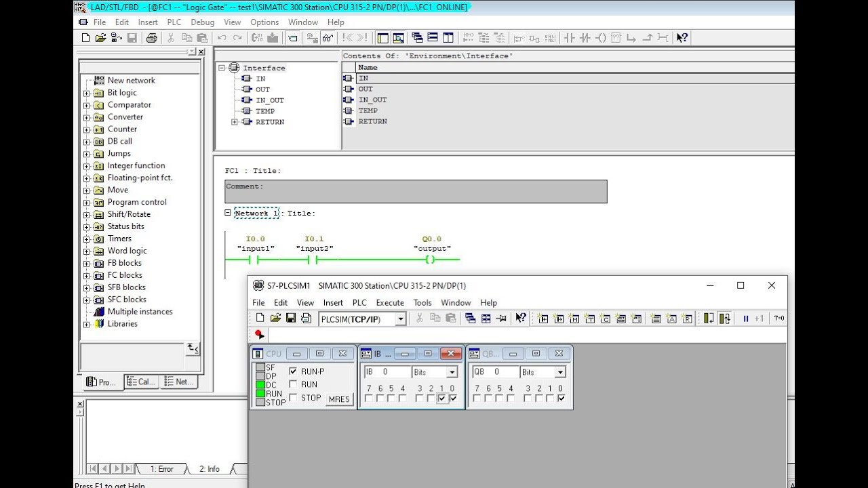This screenshot has width=868, height=488.
Task: Toggle bit 7 checkbox of IB 0
Action: coord(369,399)
